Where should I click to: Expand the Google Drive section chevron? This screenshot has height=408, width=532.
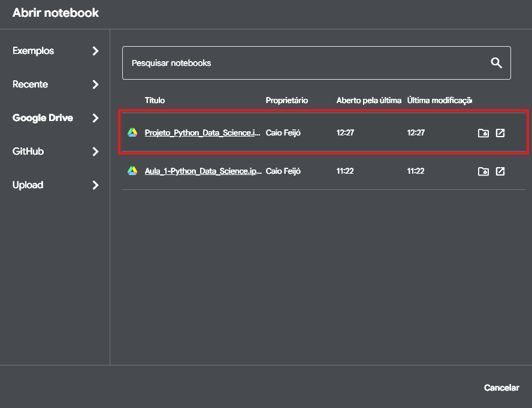(x=96, y=118)
